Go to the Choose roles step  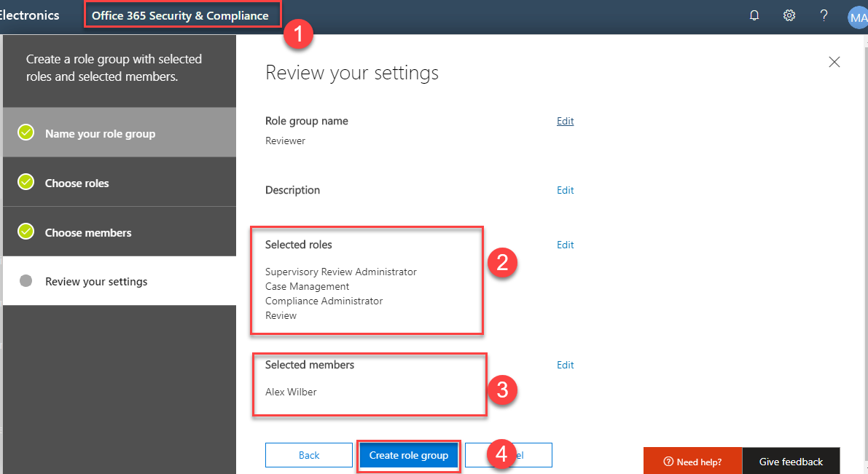(77, 183)
